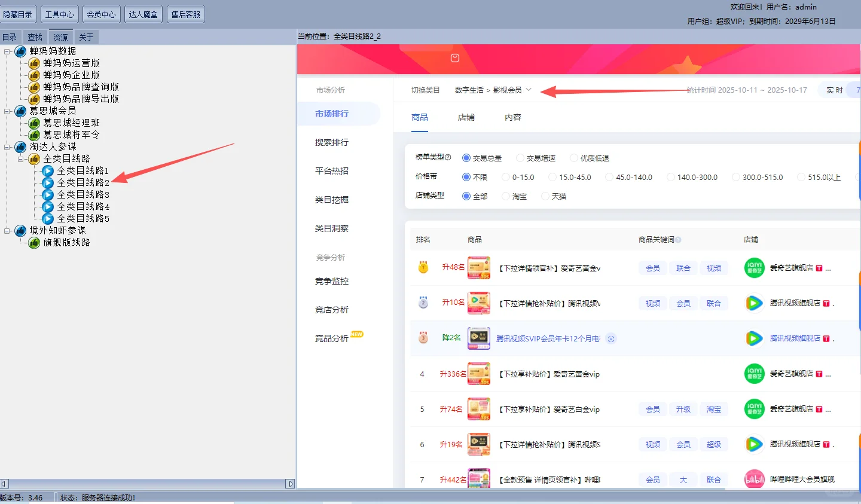Collapse the 蝉妈妈数据 tree node

pyautogui.click(x=7, y=51)
